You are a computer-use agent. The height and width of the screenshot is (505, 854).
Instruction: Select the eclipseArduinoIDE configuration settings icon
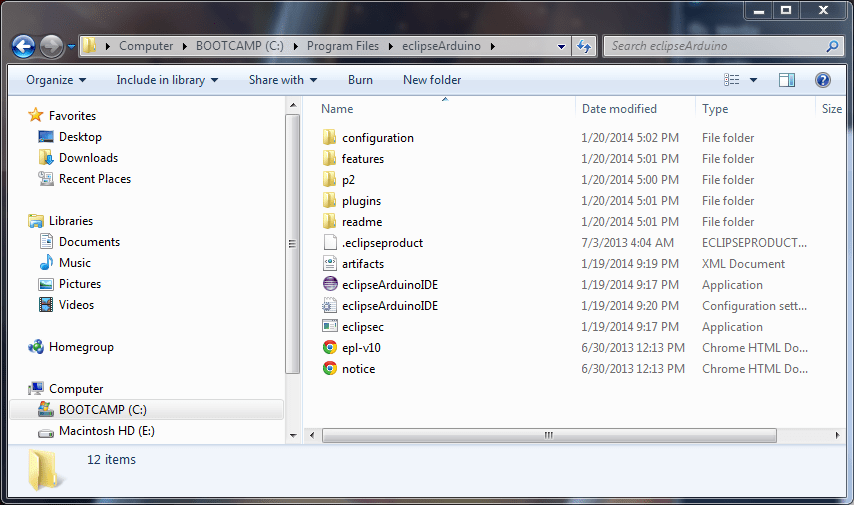[330, 306]
